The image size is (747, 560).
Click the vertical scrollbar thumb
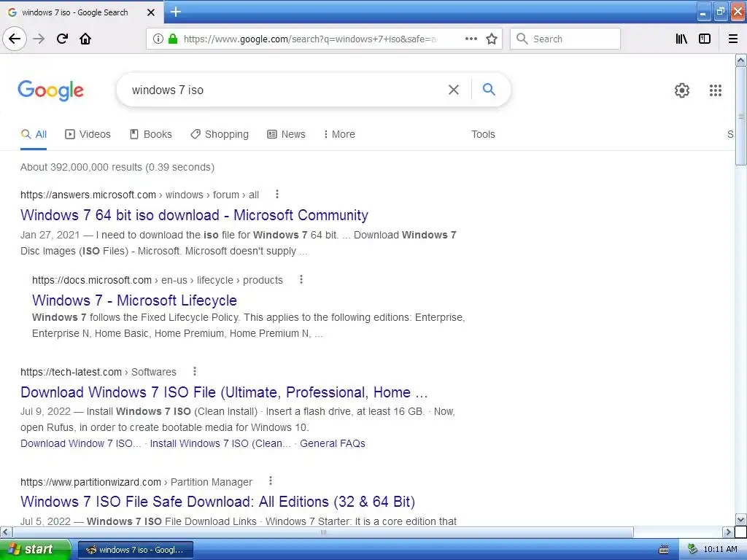coord(740,116)
